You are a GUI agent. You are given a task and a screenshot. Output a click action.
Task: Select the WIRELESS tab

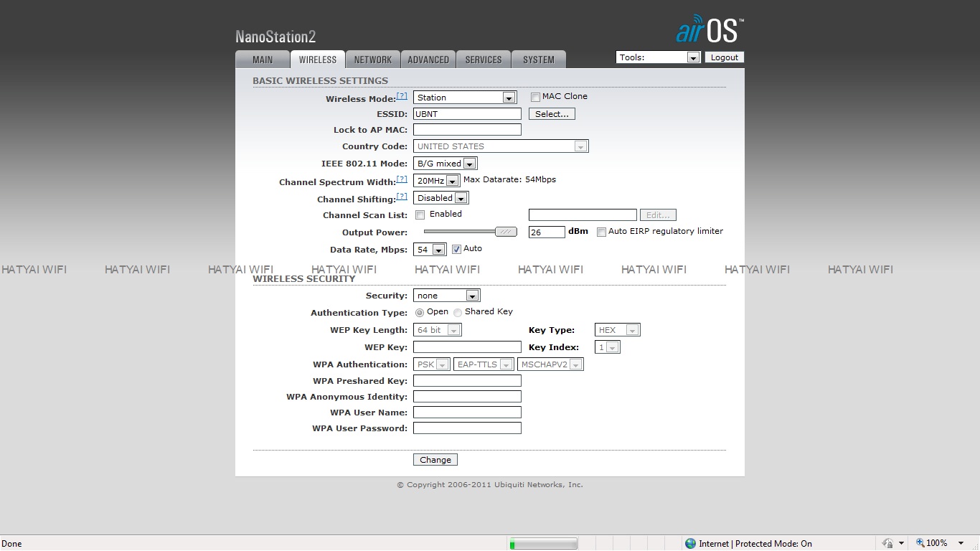click(x=318, y=60)
